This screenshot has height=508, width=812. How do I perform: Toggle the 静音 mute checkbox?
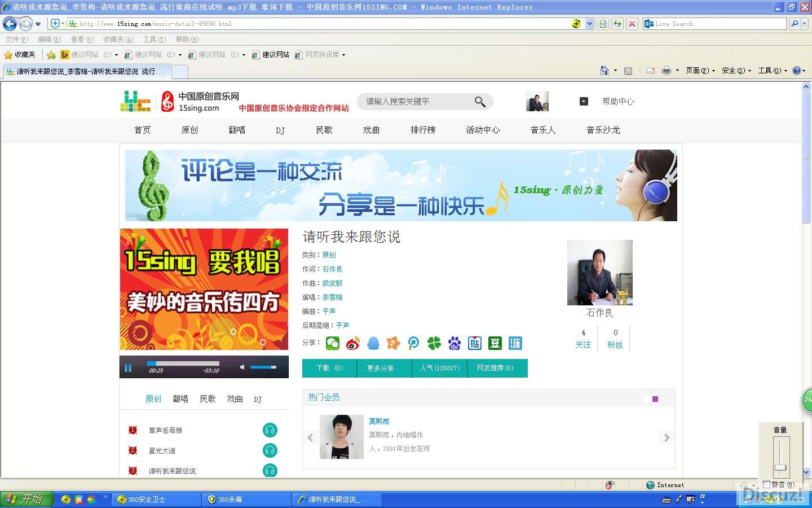[766, 484]
